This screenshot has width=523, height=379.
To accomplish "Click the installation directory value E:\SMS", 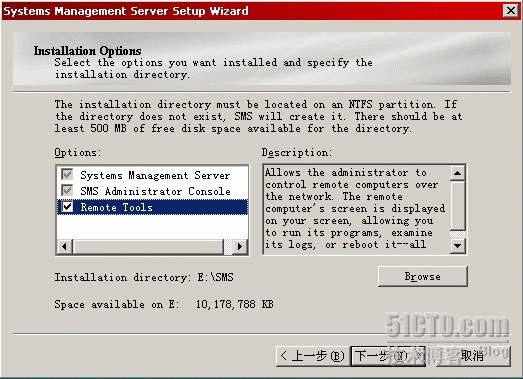I will (x=215, y=277).
